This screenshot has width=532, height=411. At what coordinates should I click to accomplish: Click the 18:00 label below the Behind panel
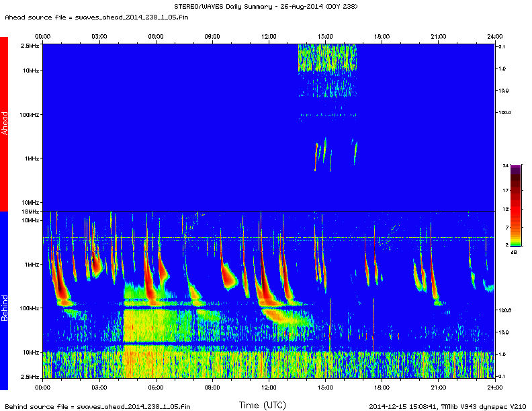point(382,387)
